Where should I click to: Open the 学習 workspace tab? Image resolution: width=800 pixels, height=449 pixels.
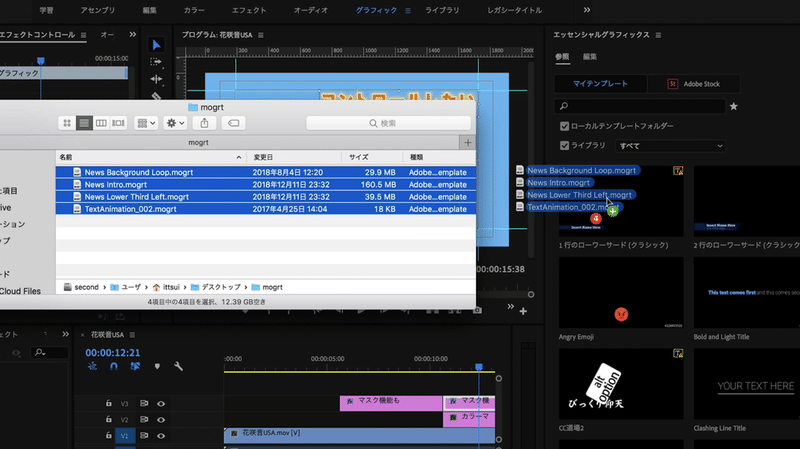[x=46, y=10]
